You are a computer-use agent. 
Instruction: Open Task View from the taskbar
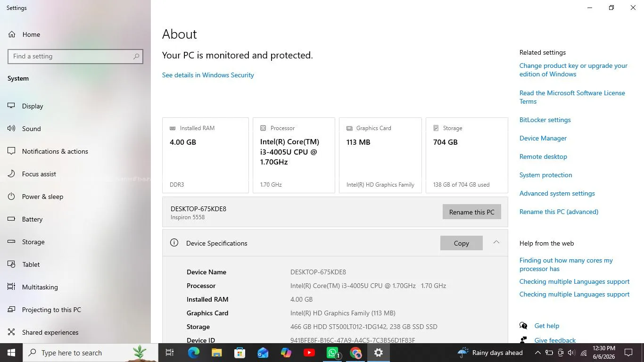(x=170, y=353)
